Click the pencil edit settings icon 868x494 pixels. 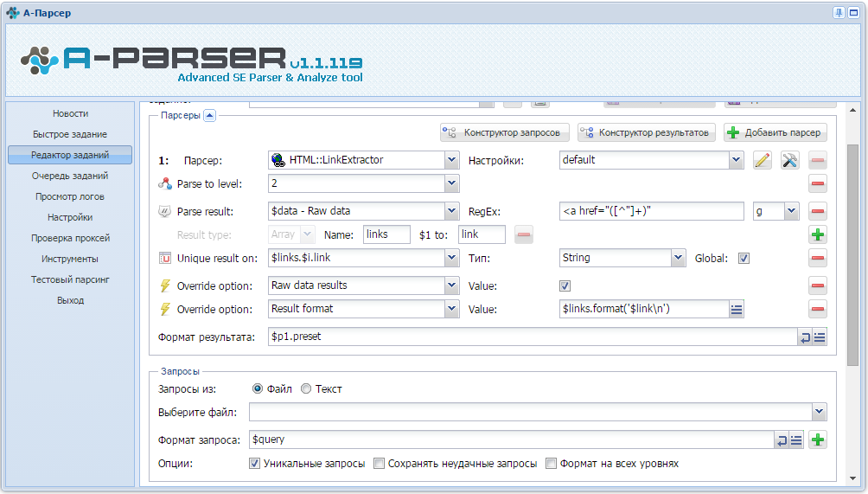click(x=763, y=161)
